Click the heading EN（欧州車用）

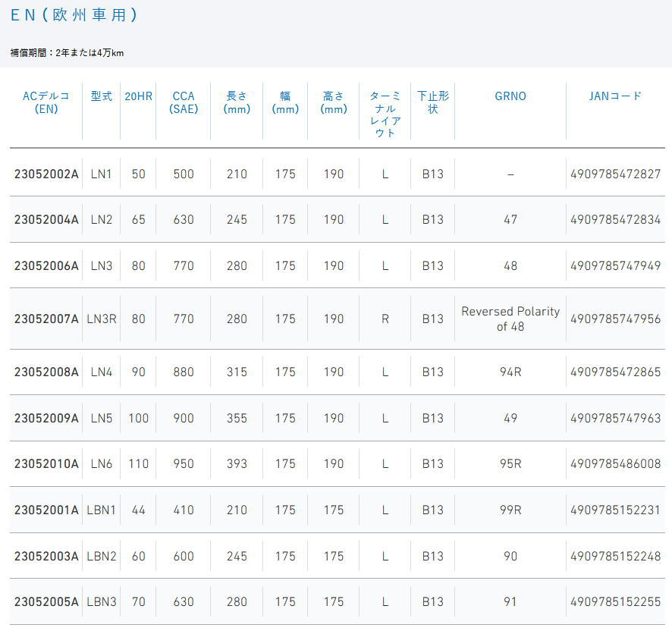click(74, 15)
